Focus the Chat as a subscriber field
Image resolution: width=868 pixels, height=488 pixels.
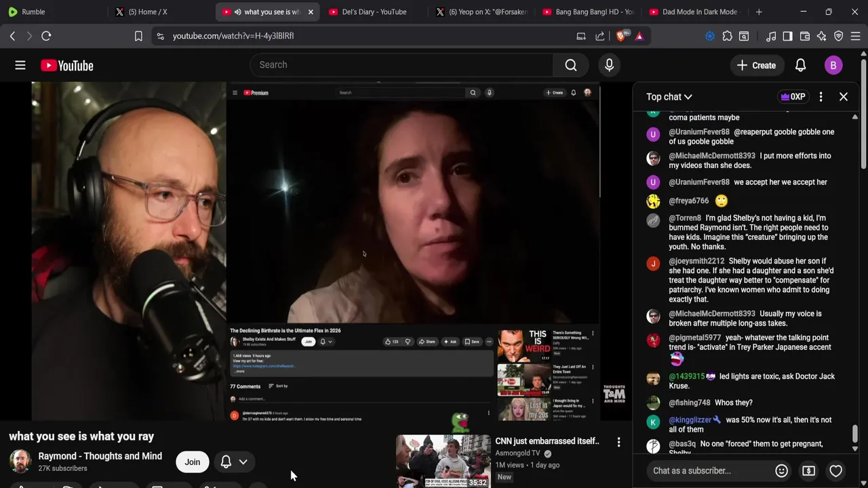point(692,470)
